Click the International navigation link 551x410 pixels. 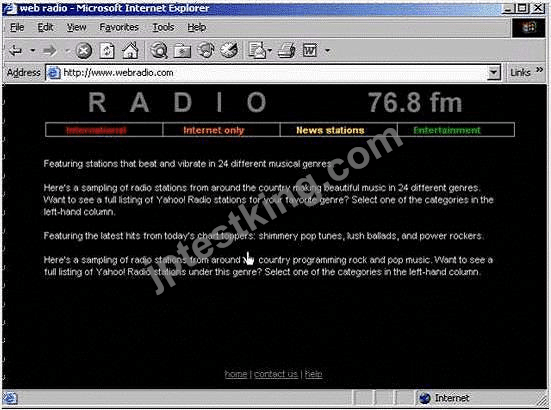(x=96, y=130)
